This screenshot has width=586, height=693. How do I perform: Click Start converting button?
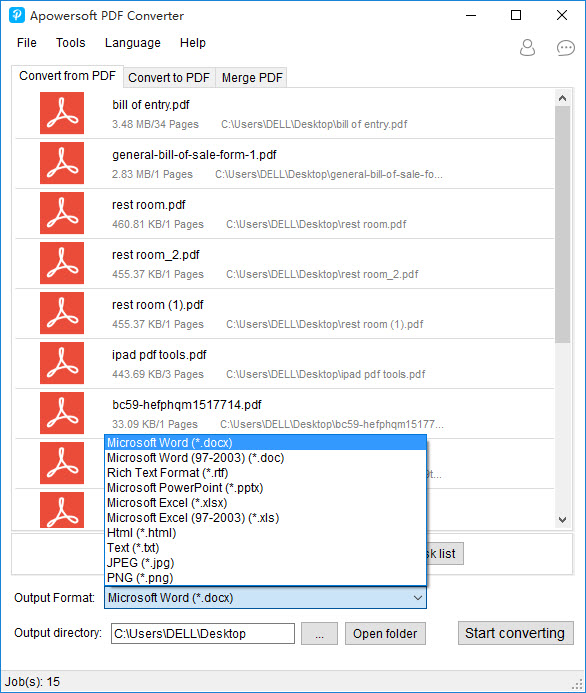pos(515,633)
